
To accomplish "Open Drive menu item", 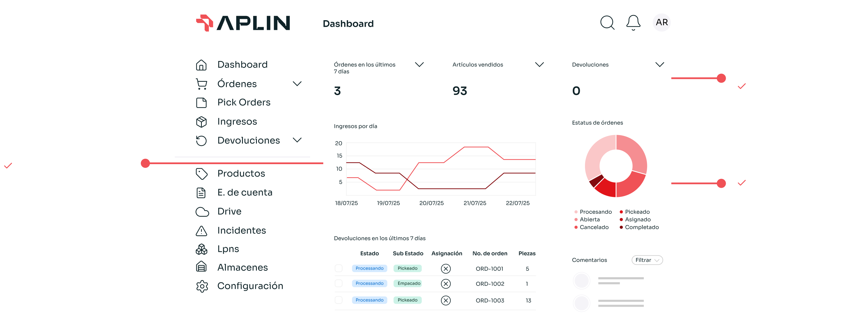I will [229, 211].
